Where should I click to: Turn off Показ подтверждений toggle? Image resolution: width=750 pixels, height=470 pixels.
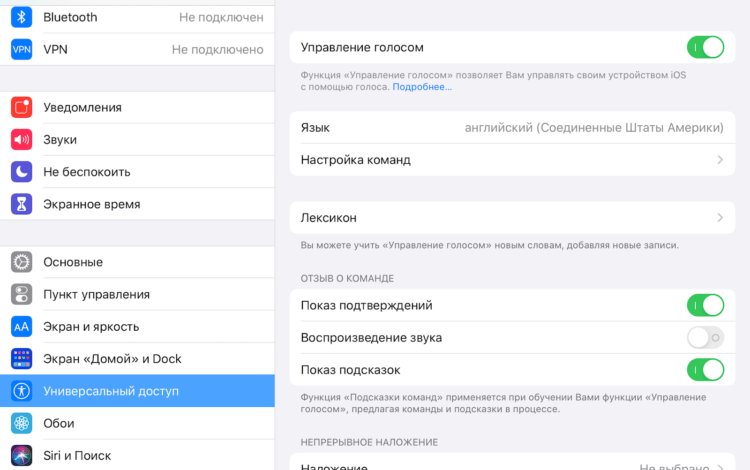(x=705, y=305)
